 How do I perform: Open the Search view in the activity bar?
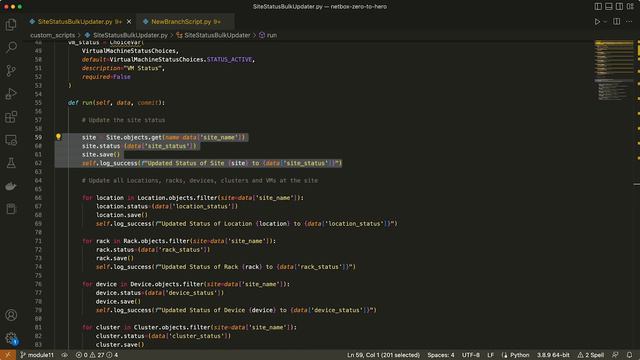tap(11, 47)
